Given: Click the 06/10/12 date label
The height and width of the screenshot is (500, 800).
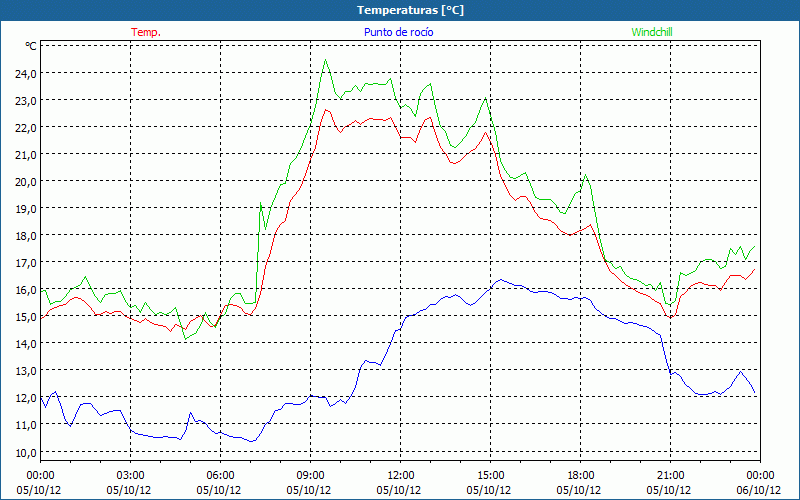Looking at the screenshot, I should pyautogui.click(x=759, y=490).
